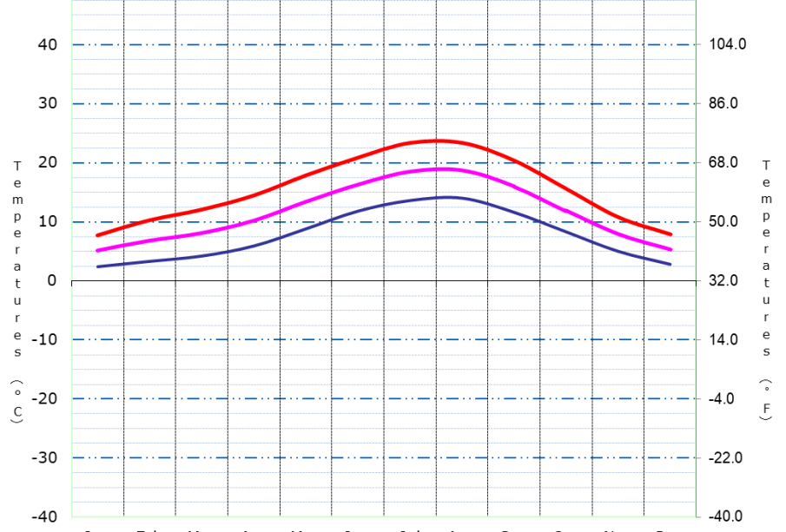Click the -30 Celsius axis label
The width and height of the screenshot is (786, 532).
43,457
